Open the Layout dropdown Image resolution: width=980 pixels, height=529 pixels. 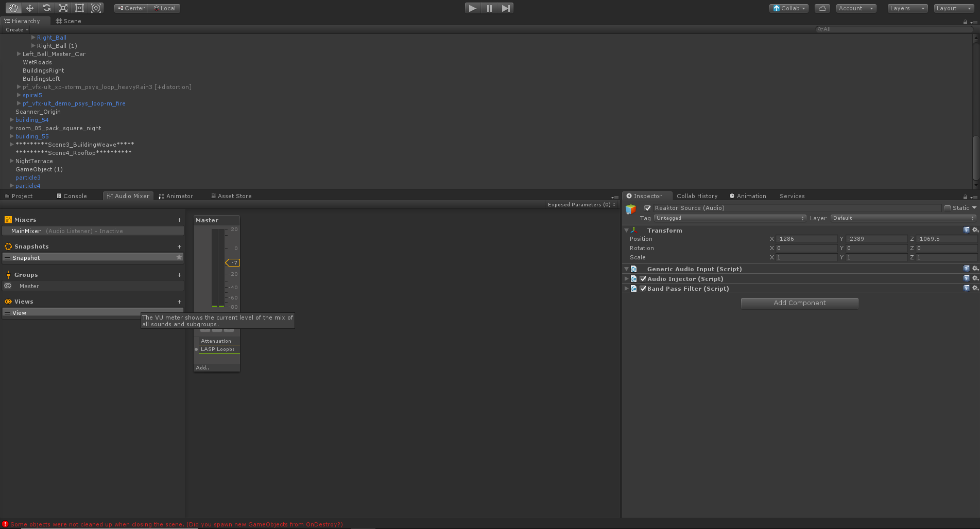click(x=953, y=8)
